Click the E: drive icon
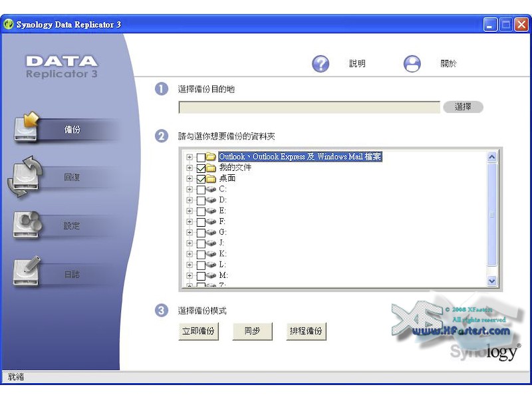532x399 pixels. pyautogui.click(x=211, y=211)
